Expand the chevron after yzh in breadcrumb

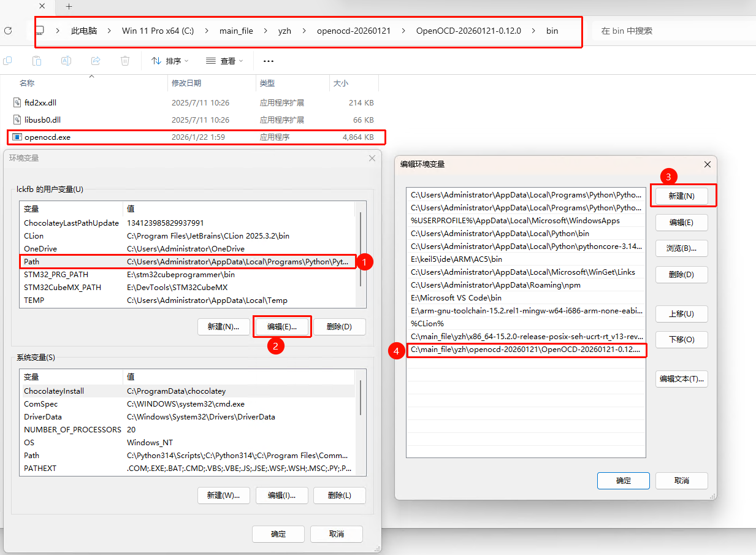tap(304, 31)
